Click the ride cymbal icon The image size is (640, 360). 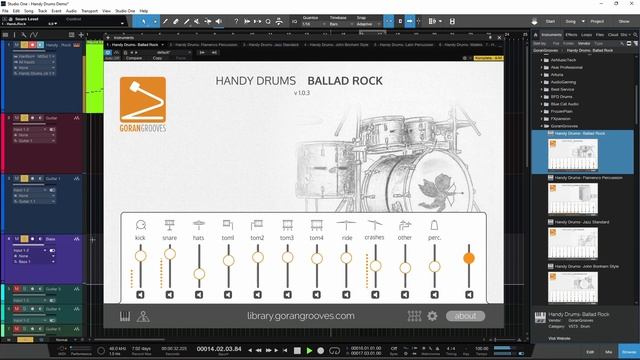click(346, 225)
